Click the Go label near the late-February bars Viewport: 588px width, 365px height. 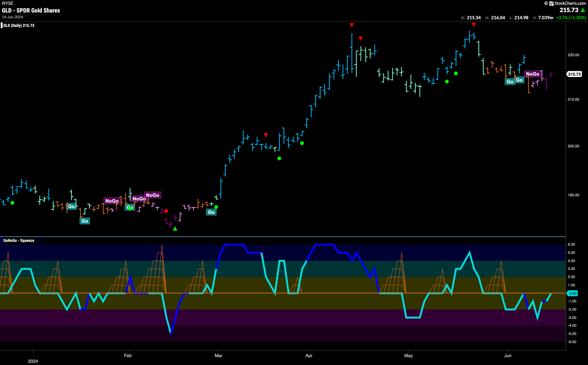coord(211,212)
